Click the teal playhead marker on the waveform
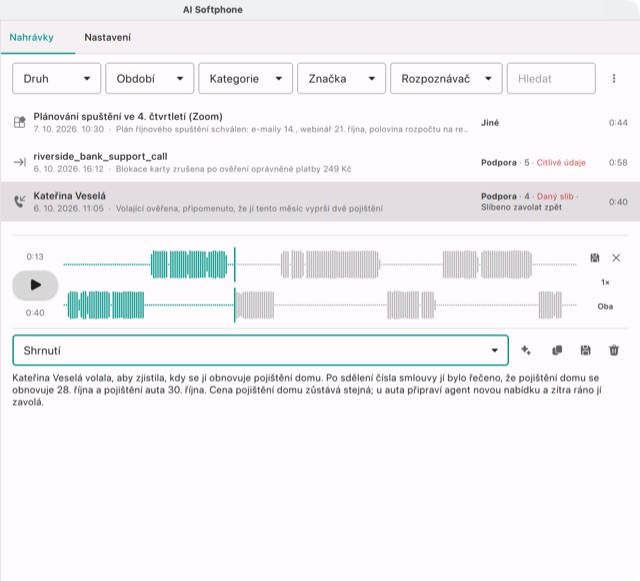 [235, 285]
